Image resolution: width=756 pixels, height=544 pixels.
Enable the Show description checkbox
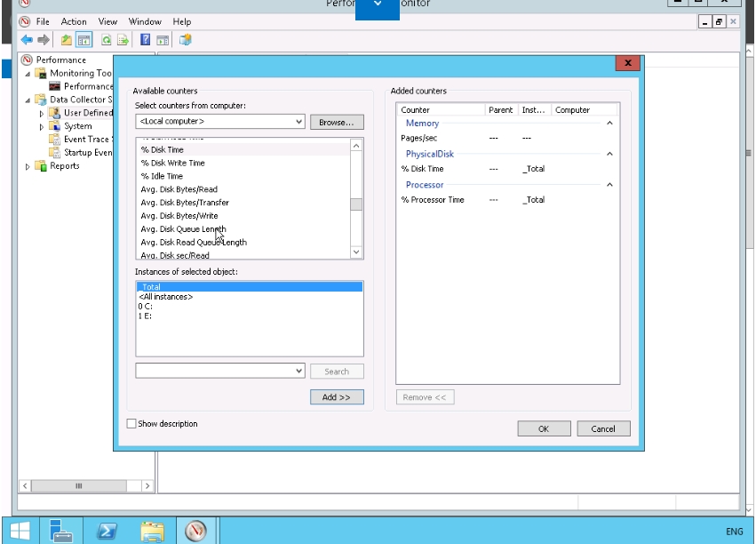click(132, 424)
